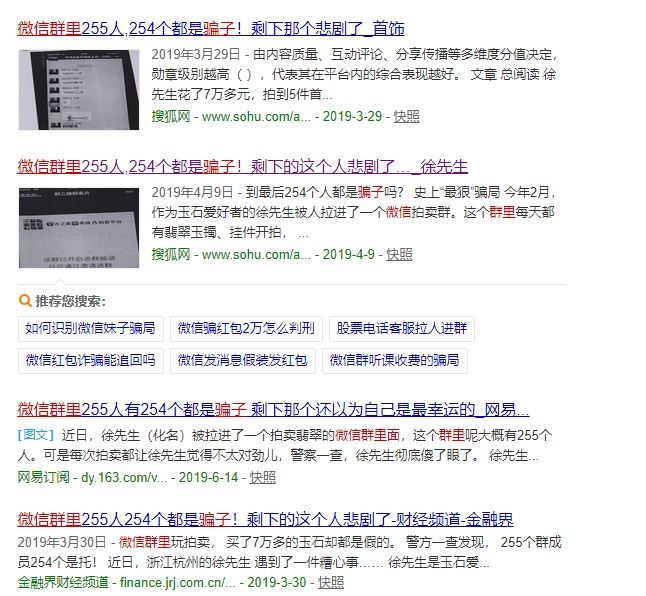The height and width of the screenshot is (596, 646).
Task: Click the 网易订阅 source label
Action: 43,478
